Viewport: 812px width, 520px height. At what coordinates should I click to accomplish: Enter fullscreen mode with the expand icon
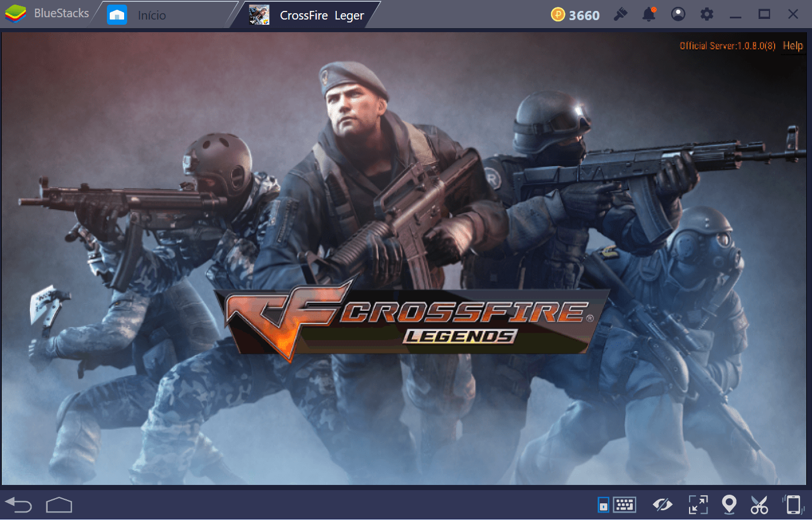point(698,505)
